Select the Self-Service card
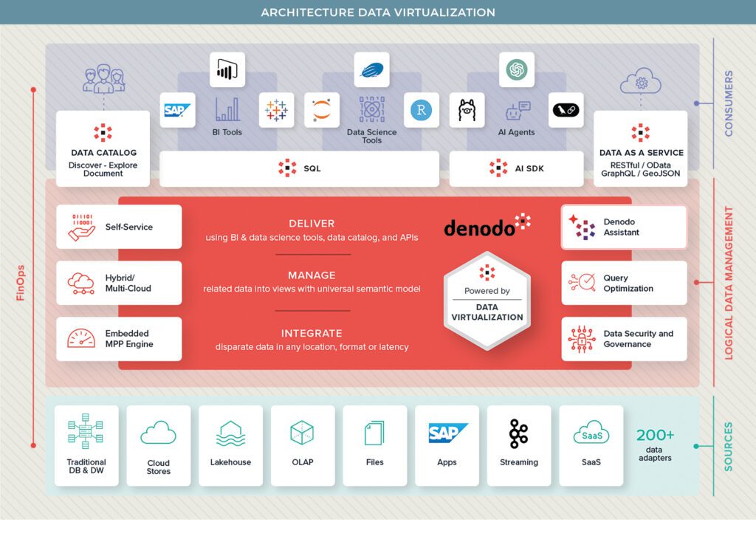Image resolution: width=756 pixels, height=542 pixels. pyautogui.click(x=119, y=227)
